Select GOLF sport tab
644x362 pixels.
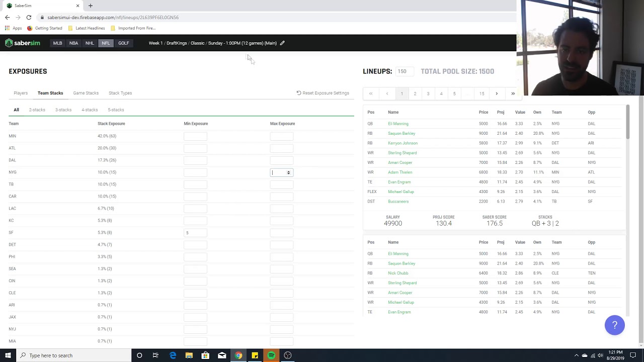point(123,43)
